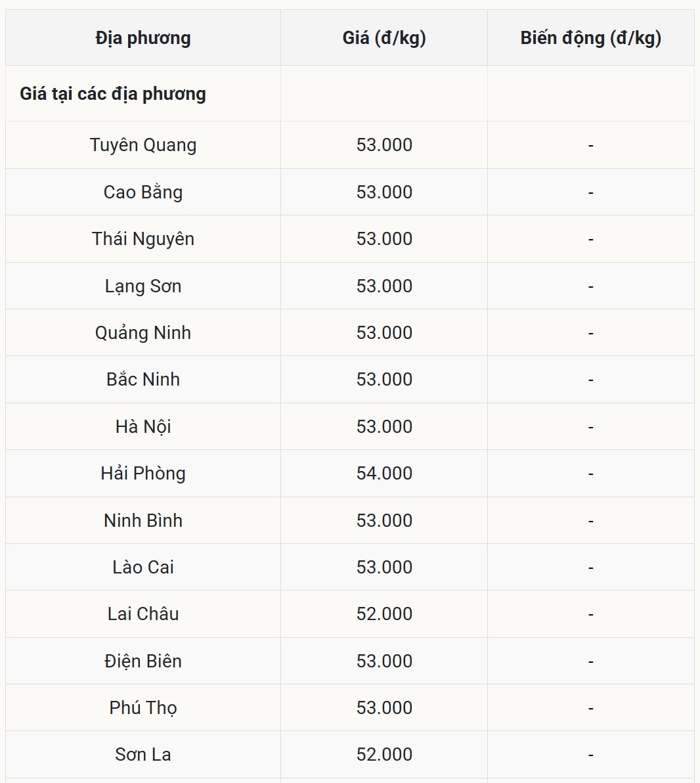The image size is (700, 783).
Task: Select the Điện Biên location cell
Action: 143,661
